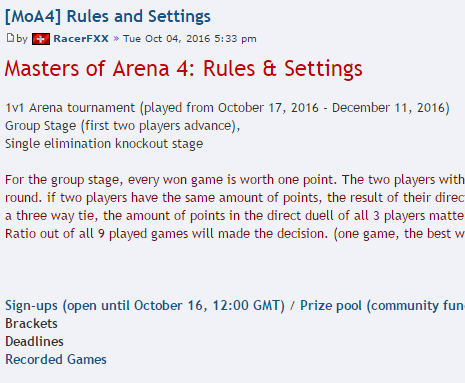465x383 pixels.
Task: Click the Swiss flag icon beside RacerFXX
Action: click(41, 39)
